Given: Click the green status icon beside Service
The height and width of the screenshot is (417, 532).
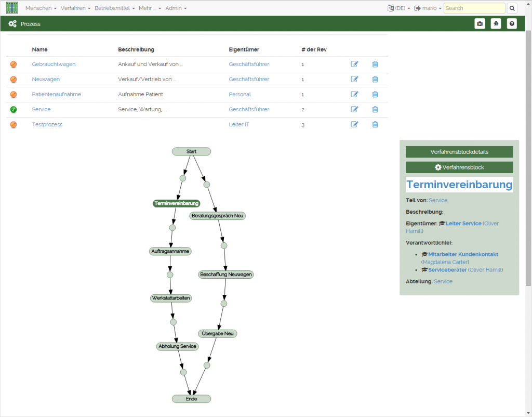Looking at the screenshot, I should (x=14, y=109).
